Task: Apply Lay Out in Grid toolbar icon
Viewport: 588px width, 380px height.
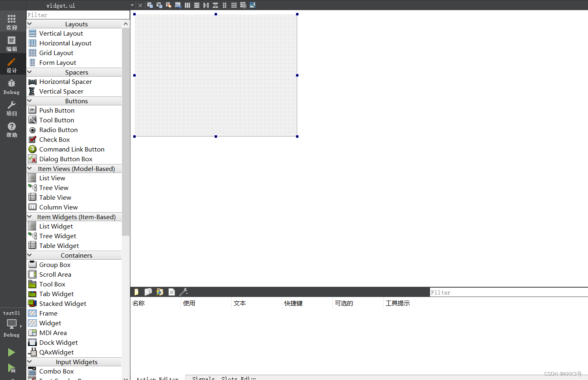Action: click(x=234, y=5)
